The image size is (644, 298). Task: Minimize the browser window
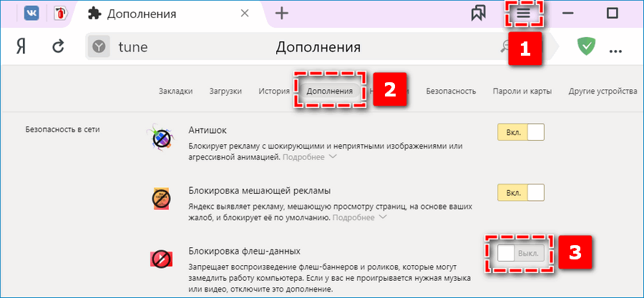point(568,14)
